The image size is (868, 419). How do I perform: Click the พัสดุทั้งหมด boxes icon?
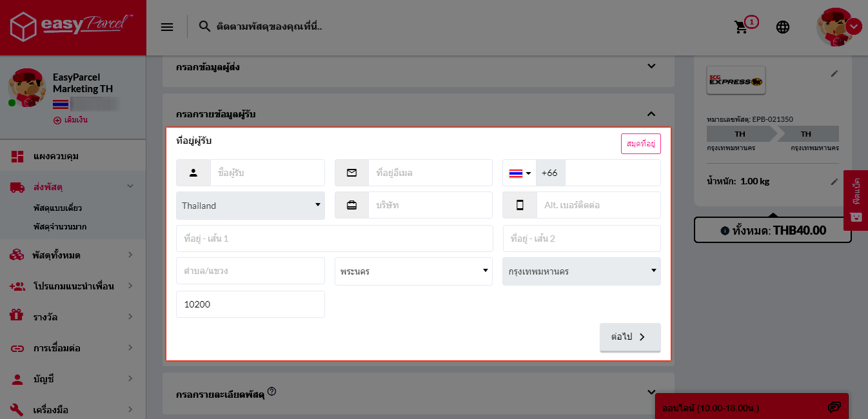[x=17, y=255]
